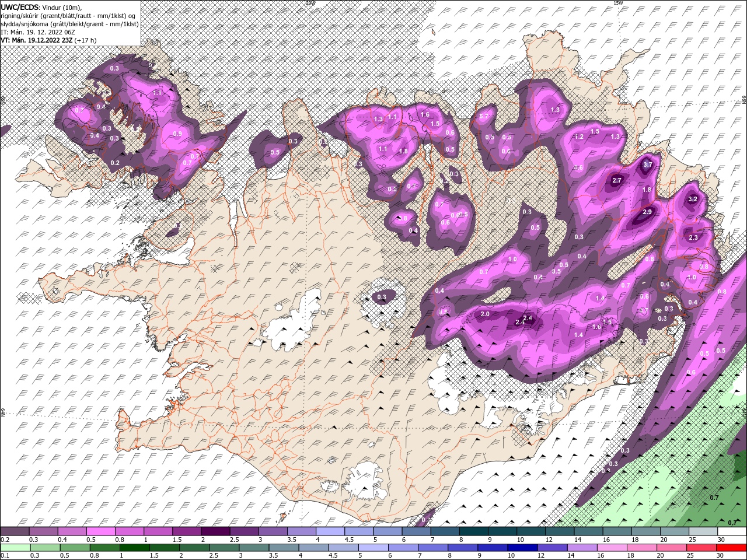
Task: Pick the deep blue 10 mm rain scale swatch
Action: point(521,548)
